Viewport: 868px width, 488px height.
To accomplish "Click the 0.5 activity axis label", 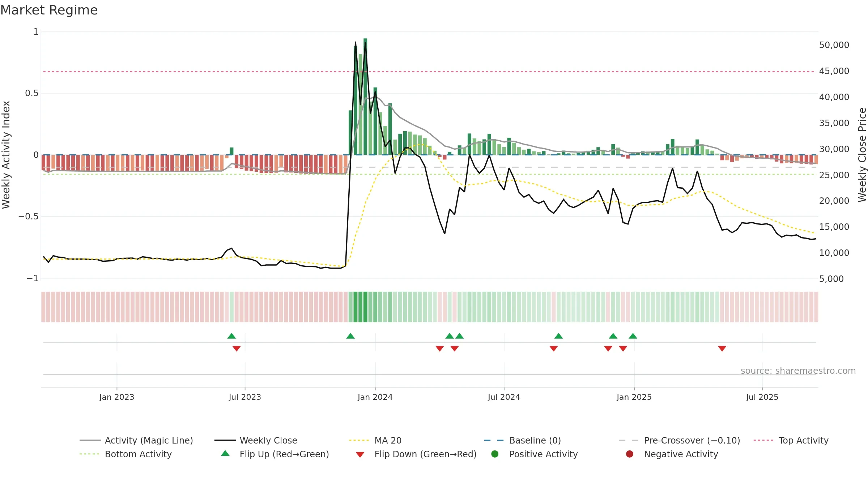I will [31, 93].
